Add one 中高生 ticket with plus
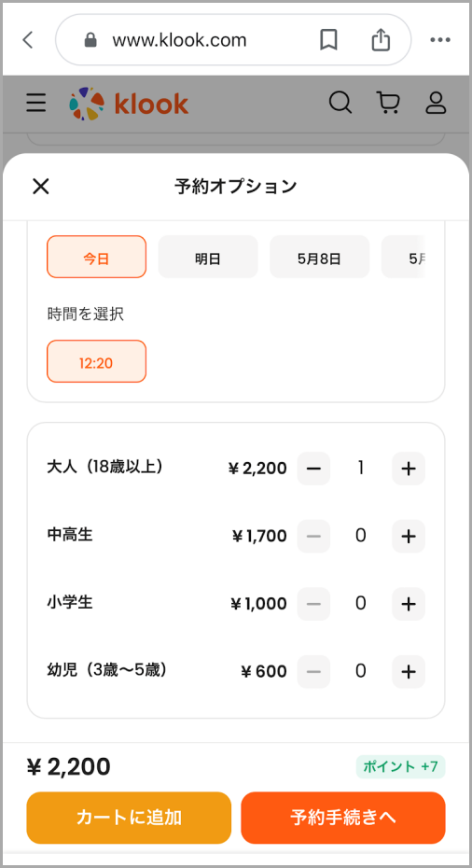The width and height of the screenshot is (472, 868). click(409, 537)
